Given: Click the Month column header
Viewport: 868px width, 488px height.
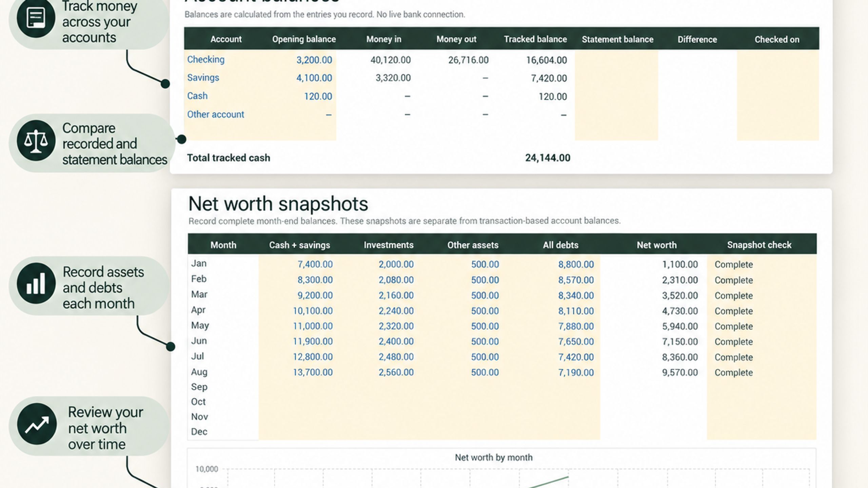Looking at the screenshot, I should 223,245.
